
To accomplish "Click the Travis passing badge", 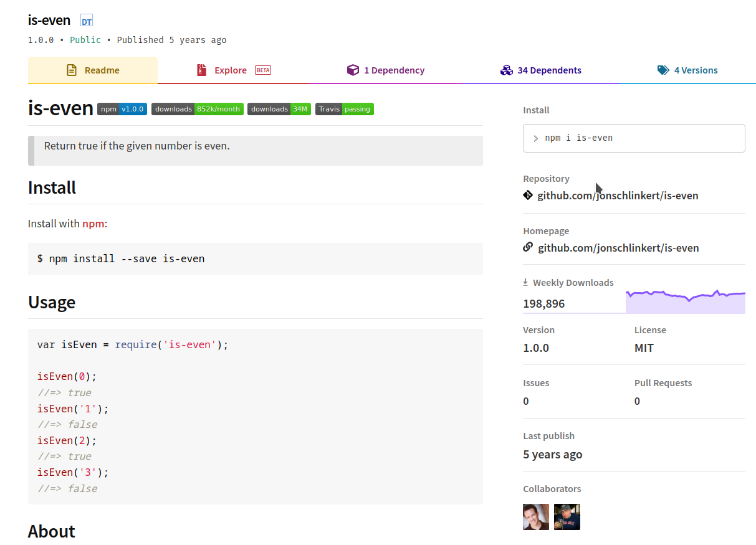I will 345,109.
